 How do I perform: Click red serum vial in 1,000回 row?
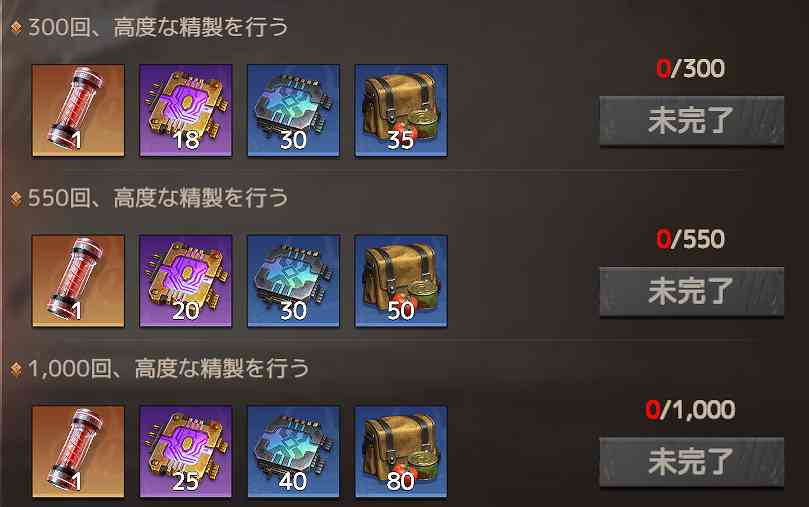[x=78, y=452]
